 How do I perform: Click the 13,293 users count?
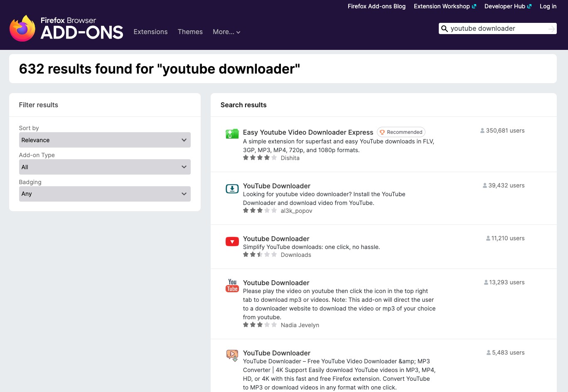[507, 282]
